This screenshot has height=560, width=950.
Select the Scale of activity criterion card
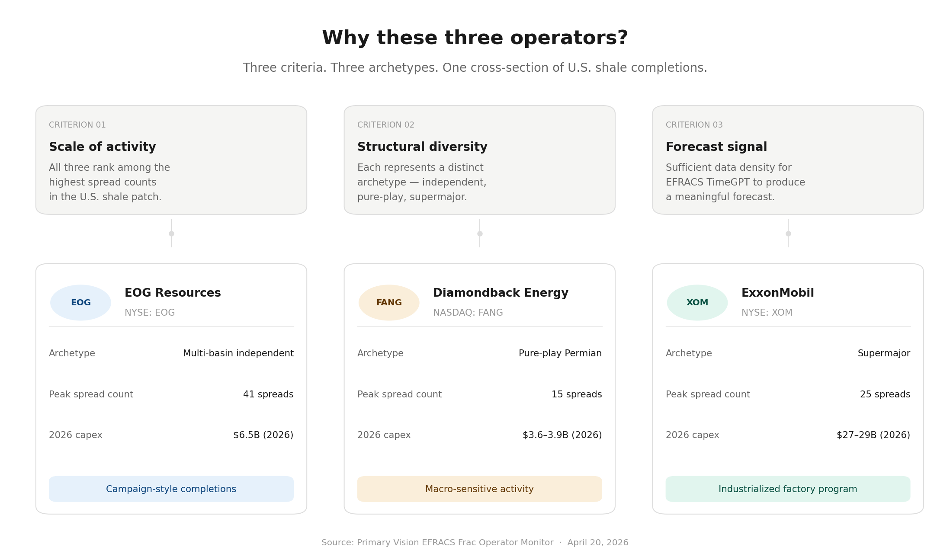tap(171, 160)
